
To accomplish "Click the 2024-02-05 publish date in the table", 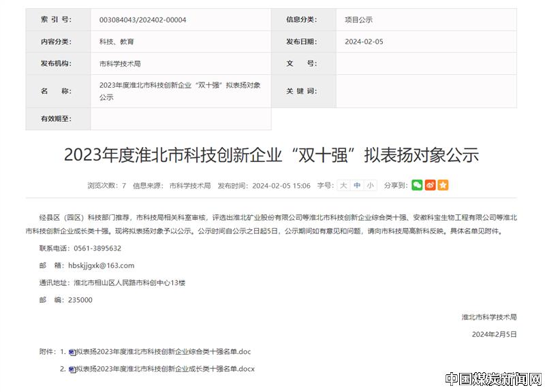I will [364, 42].
